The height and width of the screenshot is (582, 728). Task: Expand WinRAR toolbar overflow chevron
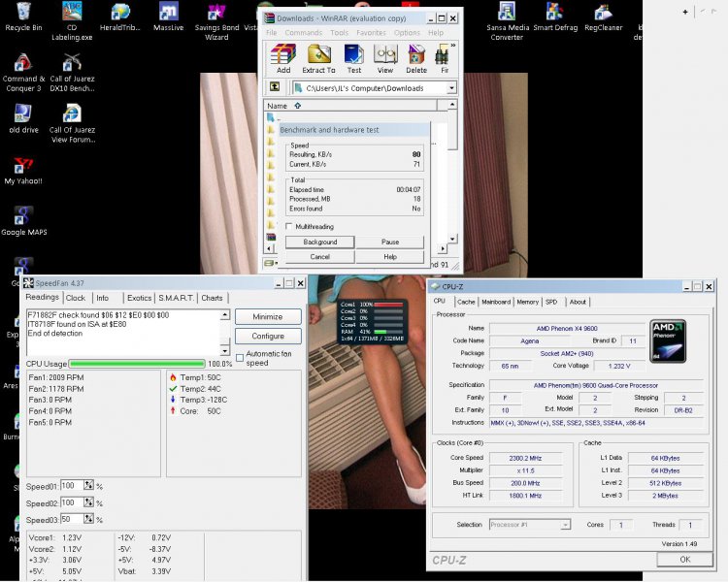click(x=453, y=46)
